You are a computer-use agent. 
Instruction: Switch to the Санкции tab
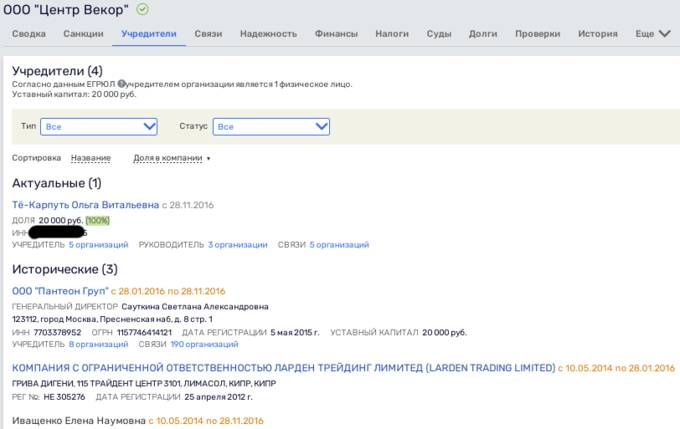(x=83, y=34)
